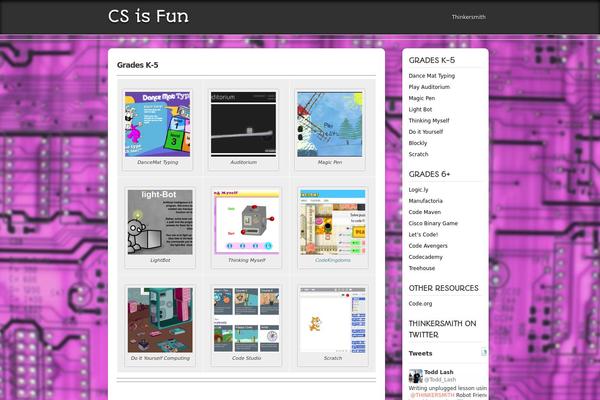The height and width of the screenshot is (400, 600).
Task: Click the Play Auditorium sidebar link
Action: (x=429, y=87)
